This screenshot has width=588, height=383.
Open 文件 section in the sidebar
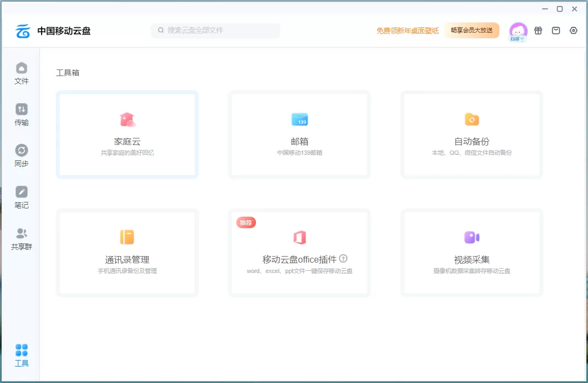21,74
